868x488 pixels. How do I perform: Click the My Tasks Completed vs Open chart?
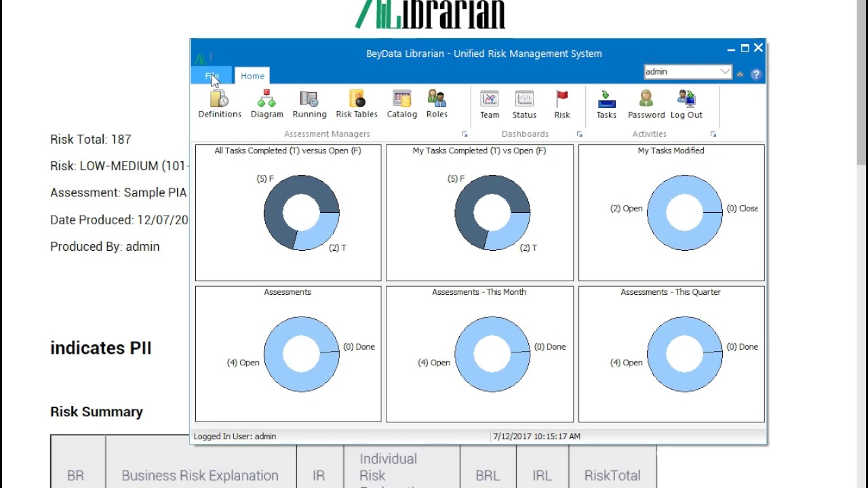click(x=479, y=212)
